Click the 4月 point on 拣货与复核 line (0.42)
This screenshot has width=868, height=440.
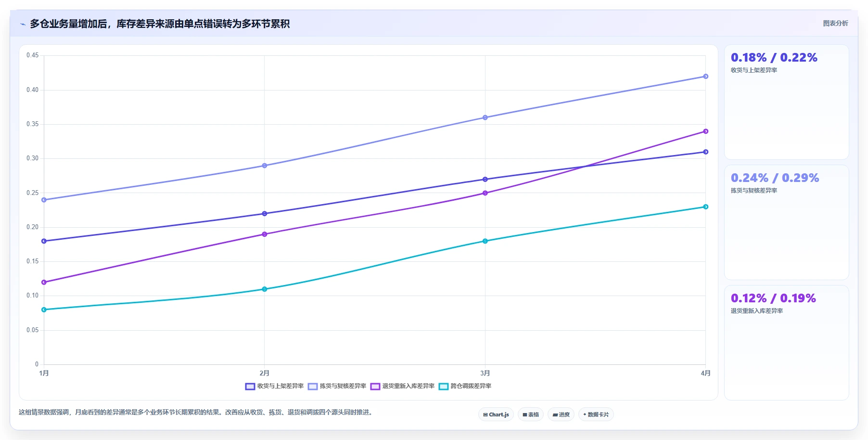point(706,77)
